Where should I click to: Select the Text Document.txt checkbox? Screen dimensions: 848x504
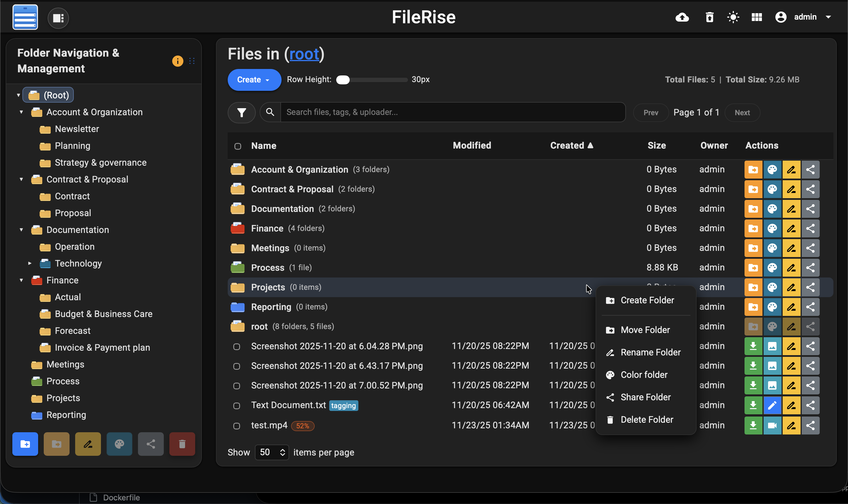(x=237, y=406)
